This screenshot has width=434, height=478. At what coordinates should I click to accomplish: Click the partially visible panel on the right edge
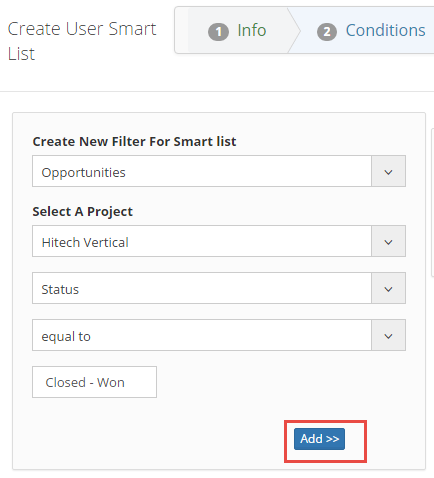pos(432,202)
